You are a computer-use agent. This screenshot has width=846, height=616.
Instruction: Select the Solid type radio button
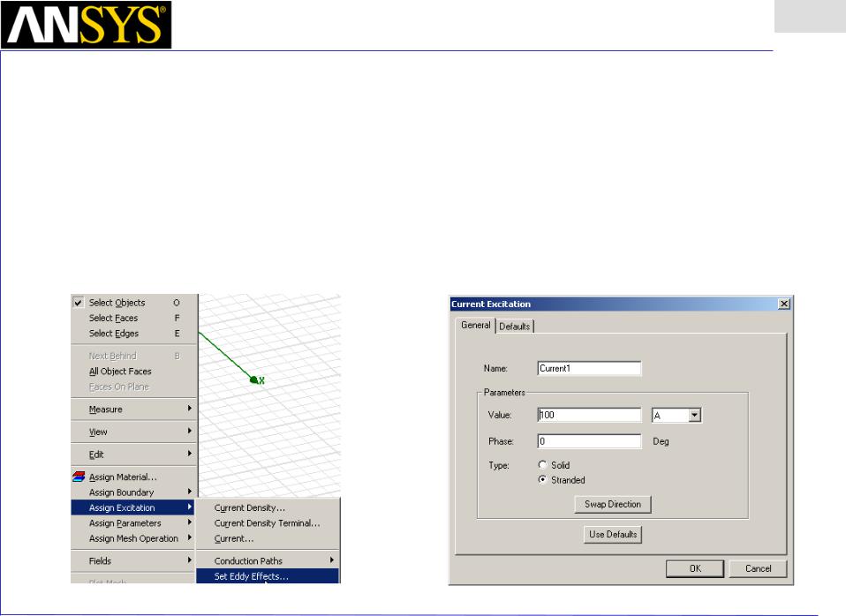pos(543,464)
